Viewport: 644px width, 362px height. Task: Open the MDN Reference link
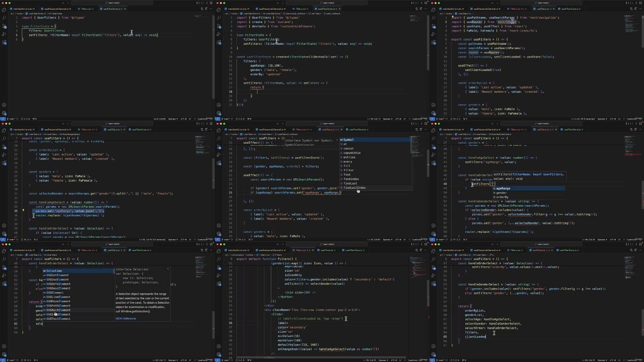pyautogui.click(x=126, y=319)
